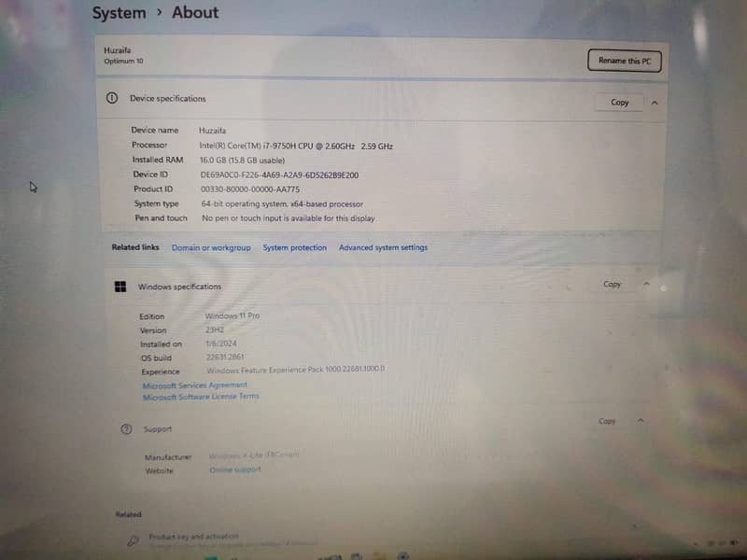
Task: Collapse the Windows specifications section
Action: (646, 284)
